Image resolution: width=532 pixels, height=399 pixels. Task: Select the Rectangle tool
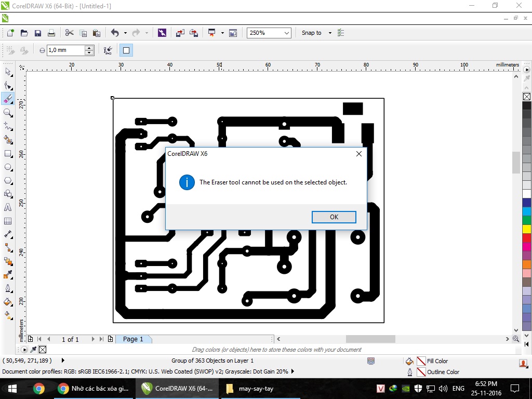[x=8, y=153]
